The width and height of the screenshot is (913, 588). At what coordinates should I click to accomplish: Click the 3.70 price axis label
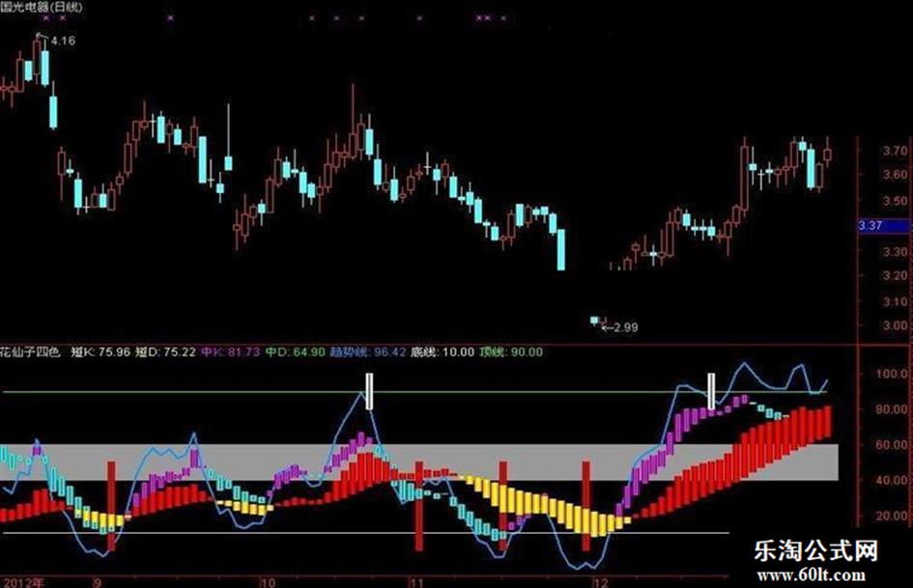click(x=895, y=151)
